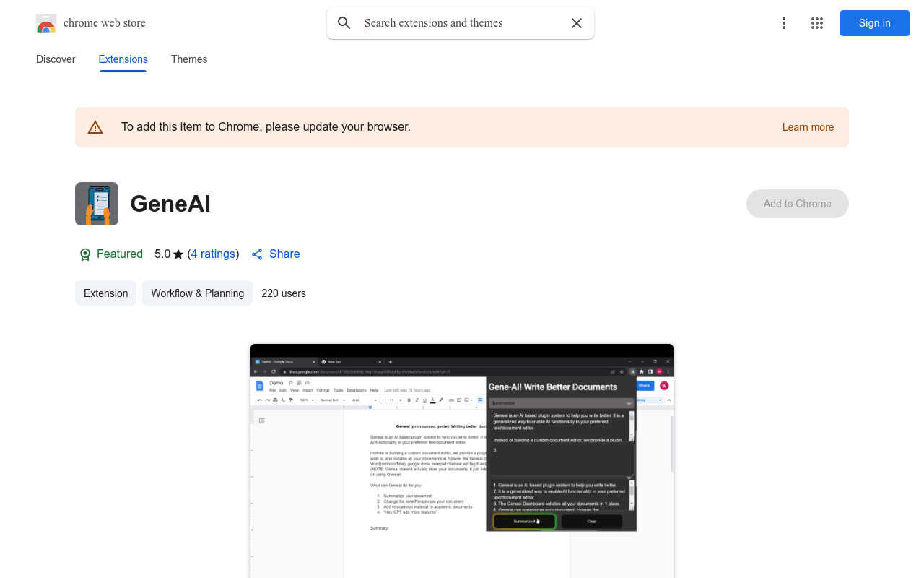Click the search magnifier icon

click(344, 23)
